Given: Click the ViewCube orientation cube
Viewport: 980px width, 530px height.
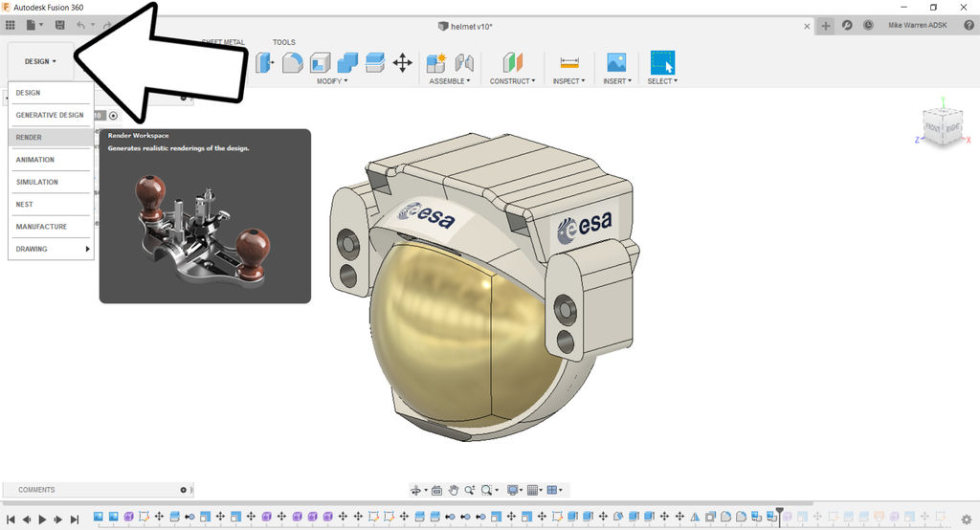Looking at the screenshot, I should coord(943,127).
